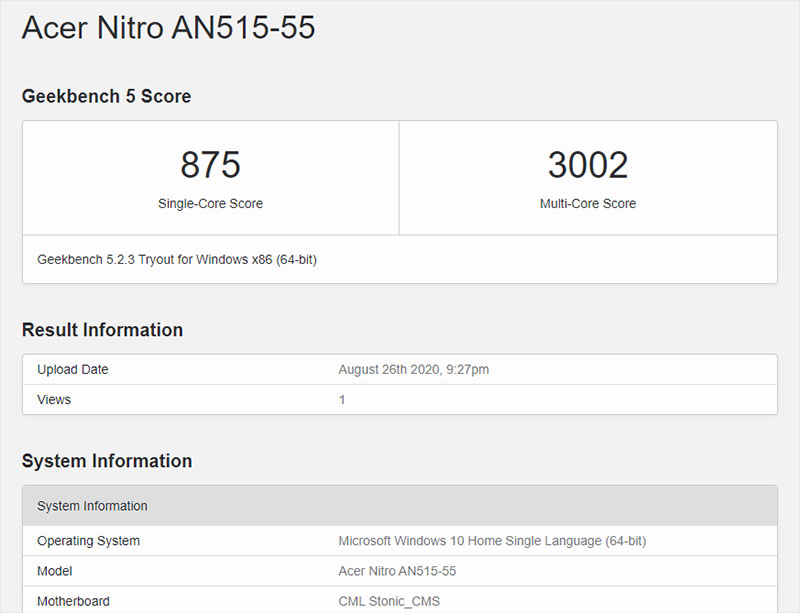Click the gray System Information table header

point(400,506)
